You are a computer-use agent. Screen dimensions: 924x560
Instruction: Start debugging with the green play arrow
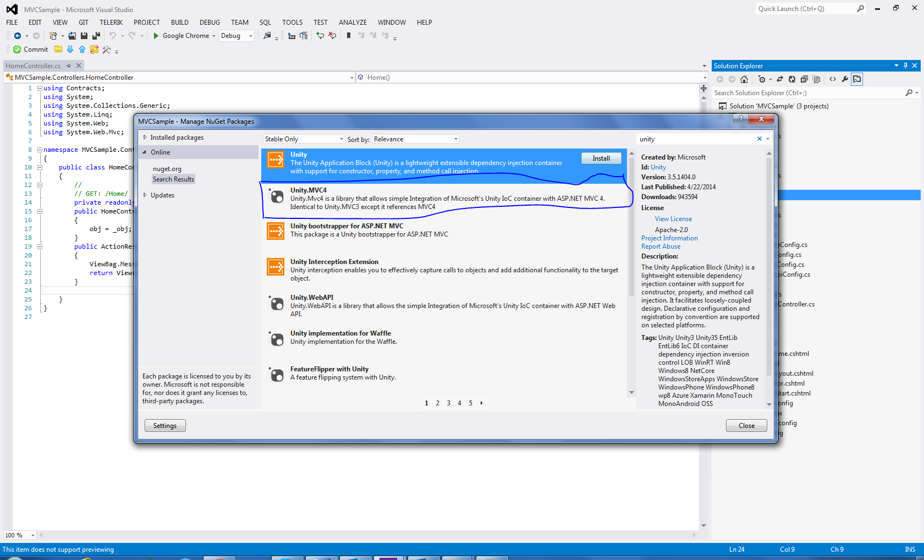tap(156, 36)
